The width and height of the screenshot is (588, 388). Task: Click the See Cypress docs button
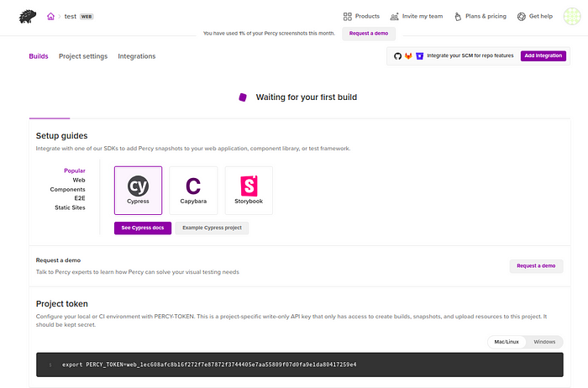coord(143,228)
